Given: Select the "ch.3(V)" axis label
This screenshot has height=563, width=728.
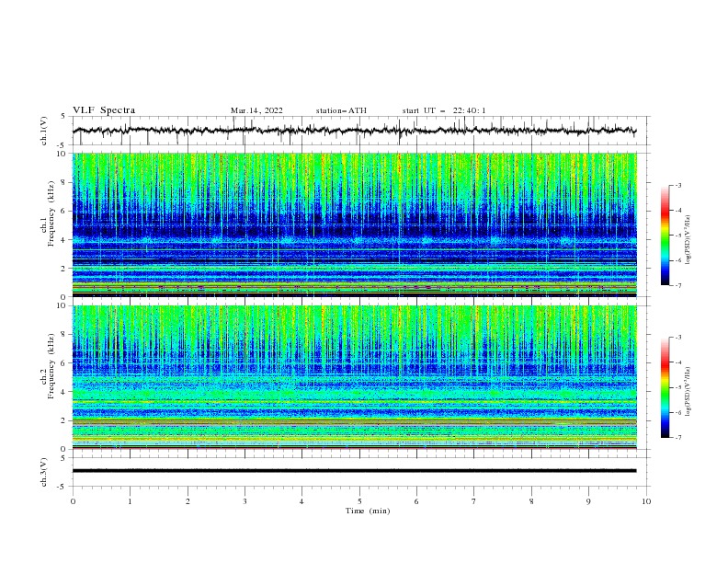Looking at the screenshot, I should pyautogui.click(x=44, y=472).
